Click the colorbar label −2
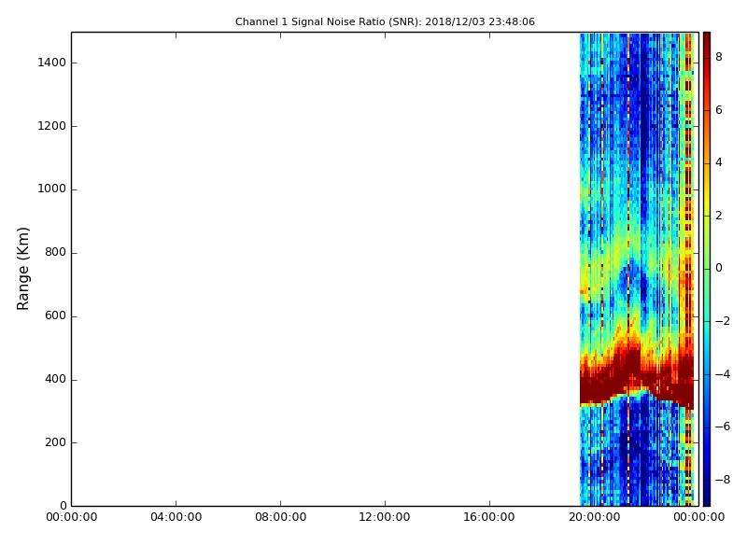The width and height of the screenshot is (747, 560). tap(722, 321)
